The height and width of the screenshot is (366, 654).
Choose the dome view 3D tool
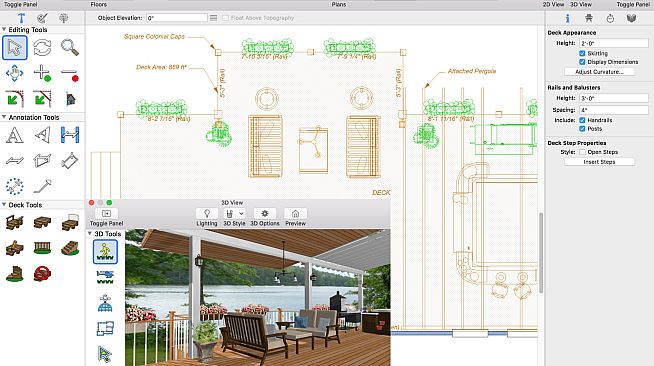click(x=105, y=303)
